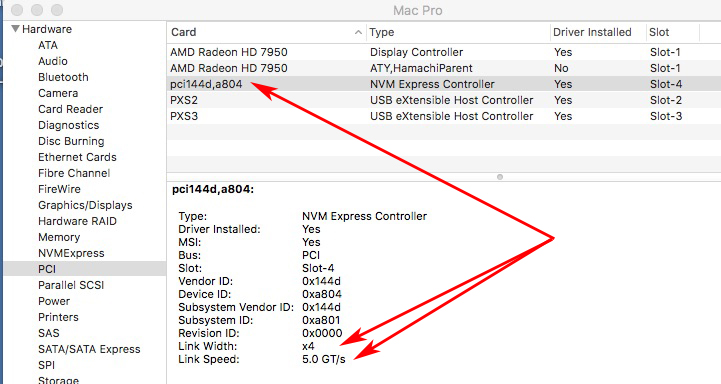Click the window zoom button

pyautogui.click(x=57, y=10)
